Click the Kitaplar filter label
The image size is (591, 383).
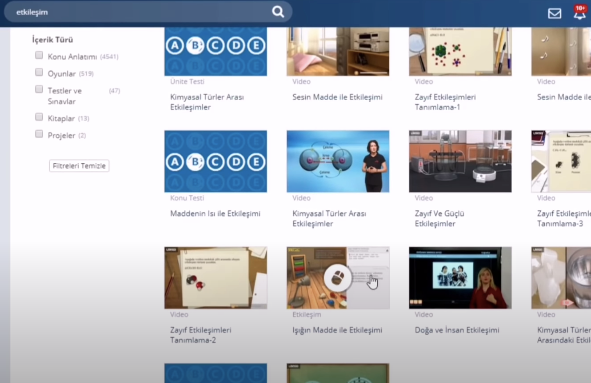coord(61,119)
